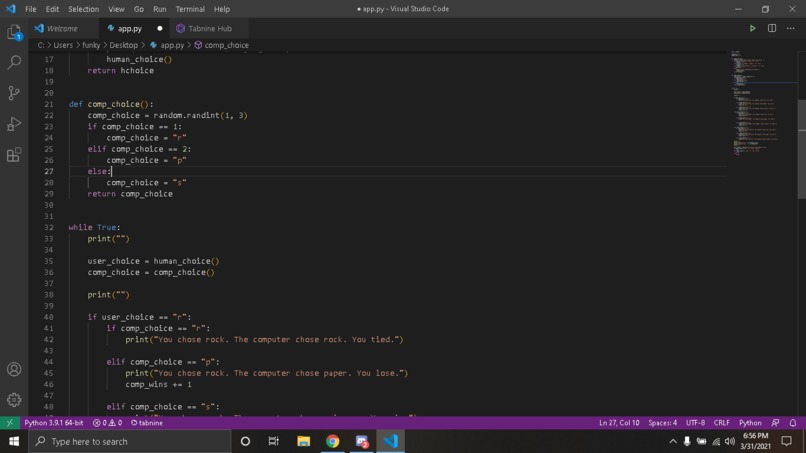This screenshot has width=806, height=453.
Task: Open comp_choice symbol in breadcrumb
Action: (226, 45)
